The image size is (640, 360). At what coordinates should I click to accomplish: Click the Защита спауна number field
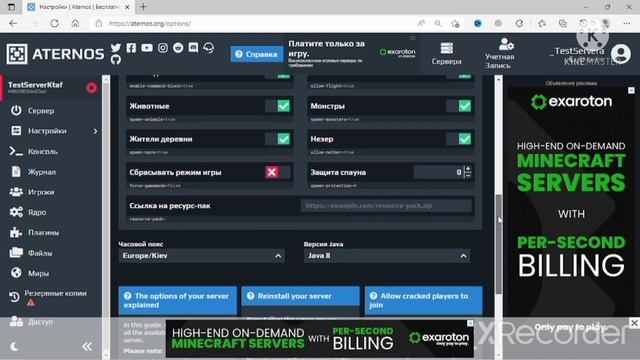tap(438, 172)
